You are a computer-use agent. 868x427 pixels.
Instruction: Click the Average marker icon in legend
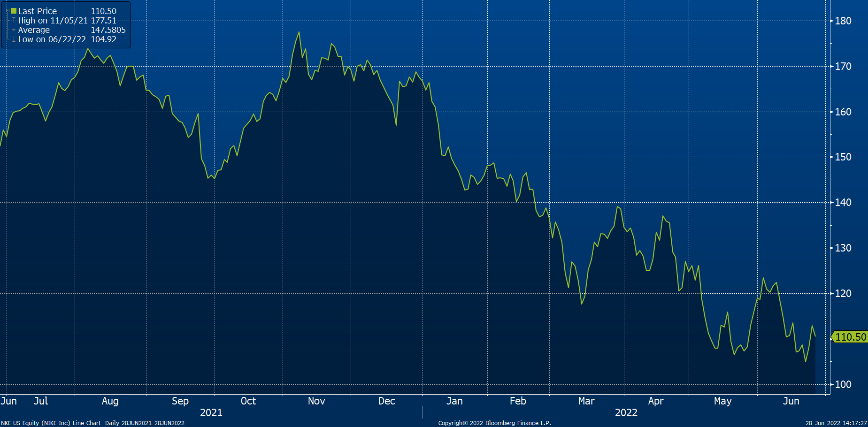pyautogui.click(x=14, y=30)
